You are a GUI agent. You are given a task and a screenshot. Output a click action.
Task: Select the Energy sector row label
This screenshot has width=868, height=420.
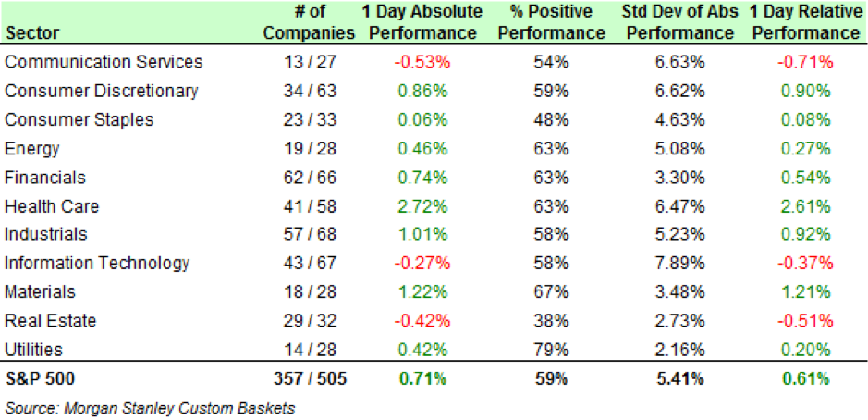pyautogui.click(x=31, y=148)
